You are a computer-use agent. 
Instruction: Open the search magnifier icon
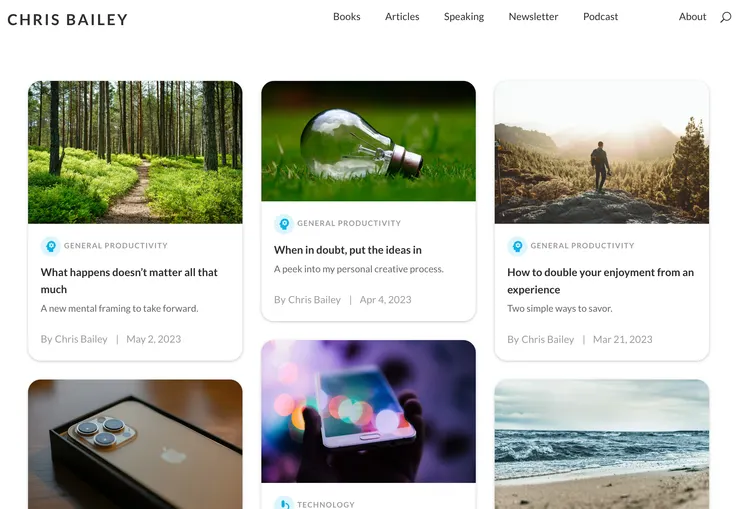tap(725, 17)
